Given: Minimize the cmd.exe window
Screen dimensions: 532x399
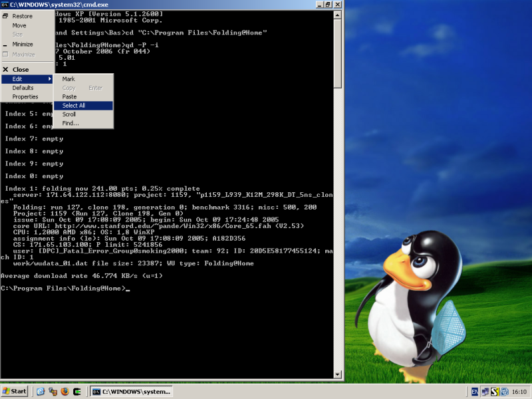Looking at the screenshot, I should [320, 5].
